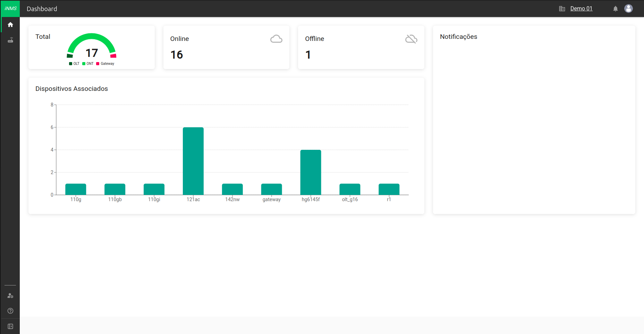This screenshot has height=334, width=644.
Task: Select the 110gi bar
Action: click(x=154, y=189)
